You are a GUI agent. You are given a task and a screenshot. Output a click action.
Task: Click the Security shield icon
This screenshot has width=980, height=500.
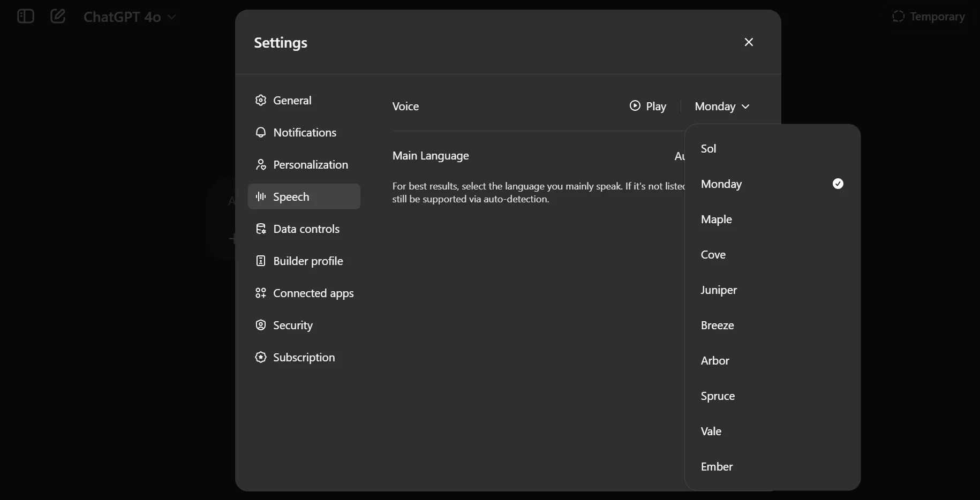pos(261,325)
